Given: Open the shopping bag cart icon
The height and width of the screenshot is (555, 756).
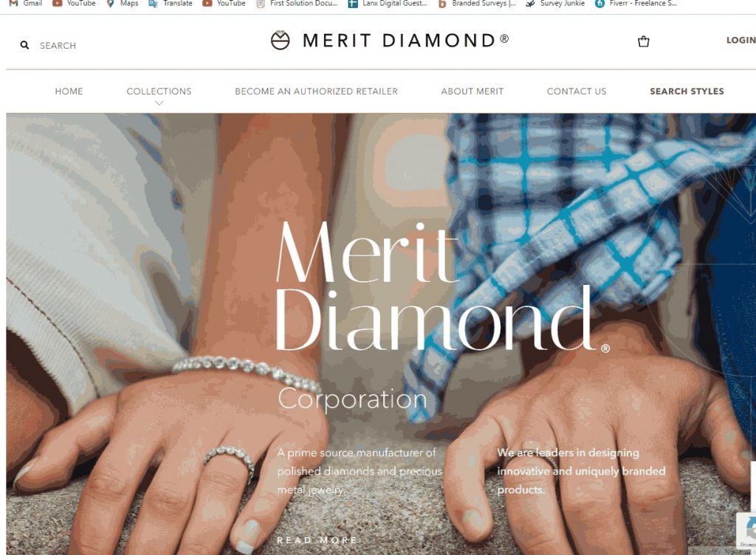Looking at the screenshot, I should point(643,41).
